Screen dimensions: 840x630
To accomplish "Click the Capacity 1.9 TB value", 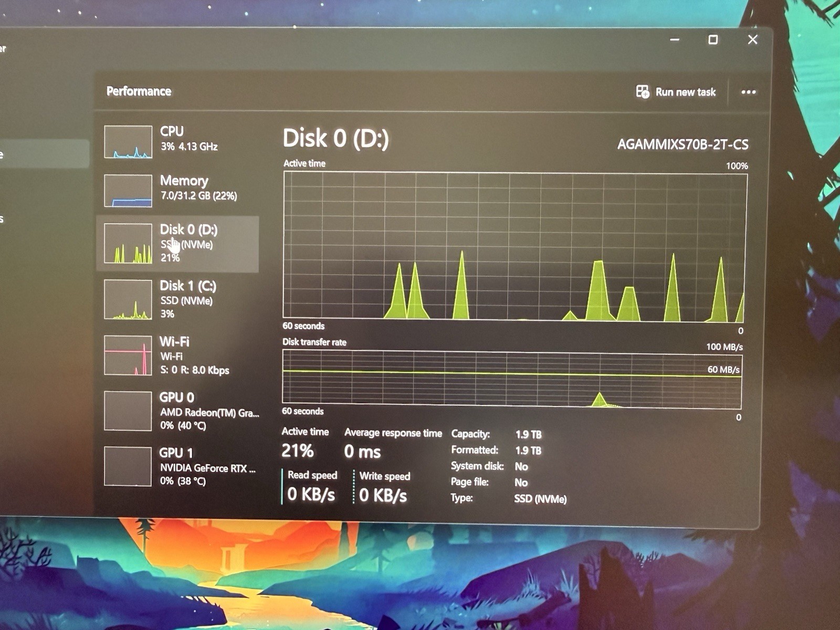I will point(528,435).
